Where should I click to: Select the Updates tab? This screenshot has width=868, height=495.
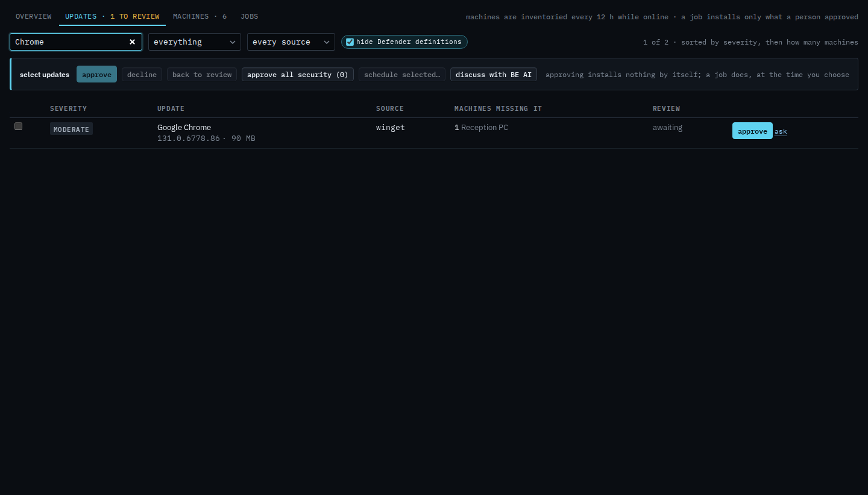112,16
